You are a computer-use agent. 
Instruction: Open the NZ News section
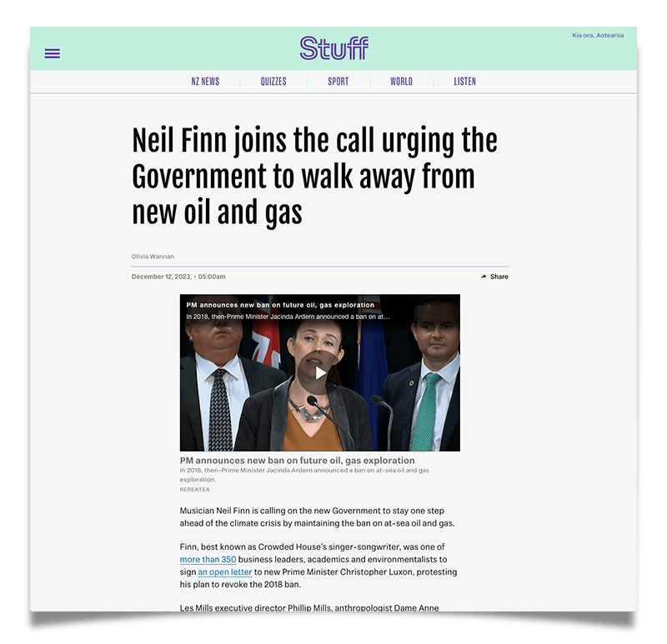[205, 81]
